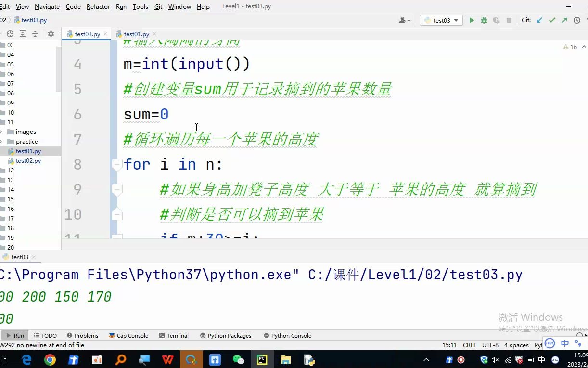
Task: Collapse the for loop fold arrow on line 8
Action: click(x=117, y=165)
